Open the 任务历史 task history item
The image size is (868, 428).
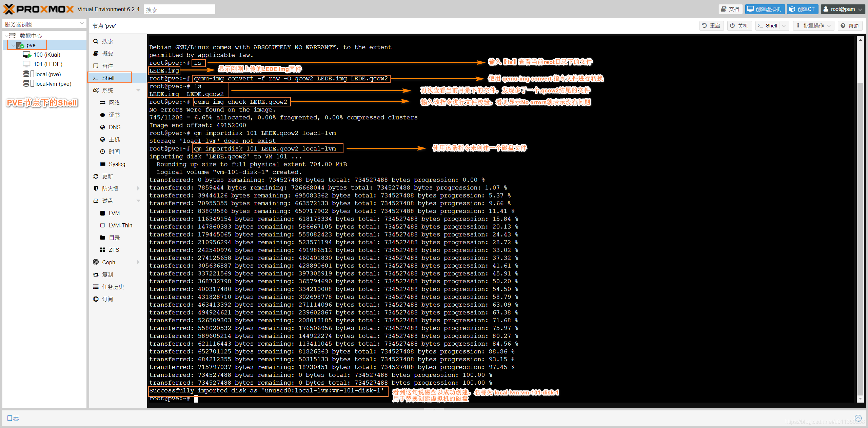coord(113,287)
